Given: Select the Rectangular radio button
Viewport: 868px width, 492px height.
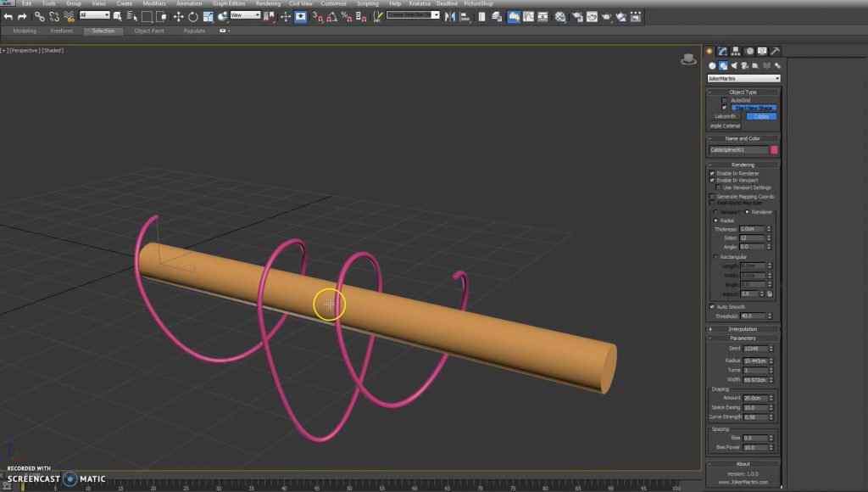Looking at the screenshot, I should 715,257.
